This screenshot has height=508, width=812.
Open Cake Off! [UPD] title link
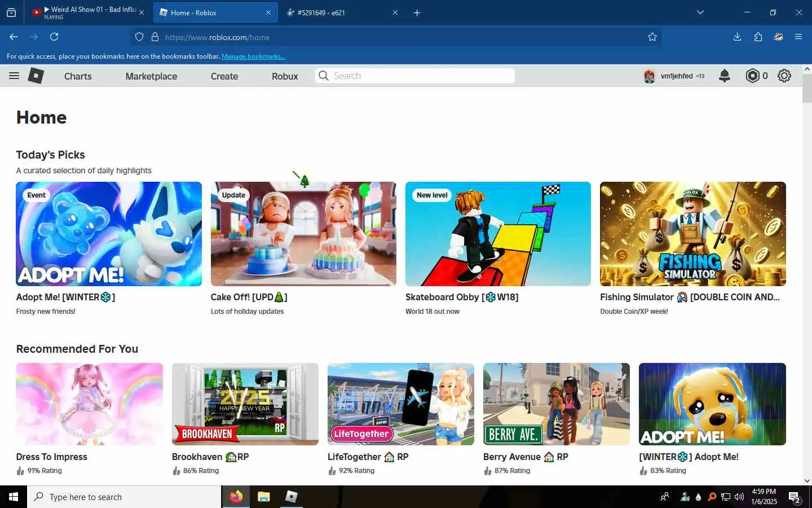tap(249, 297)
